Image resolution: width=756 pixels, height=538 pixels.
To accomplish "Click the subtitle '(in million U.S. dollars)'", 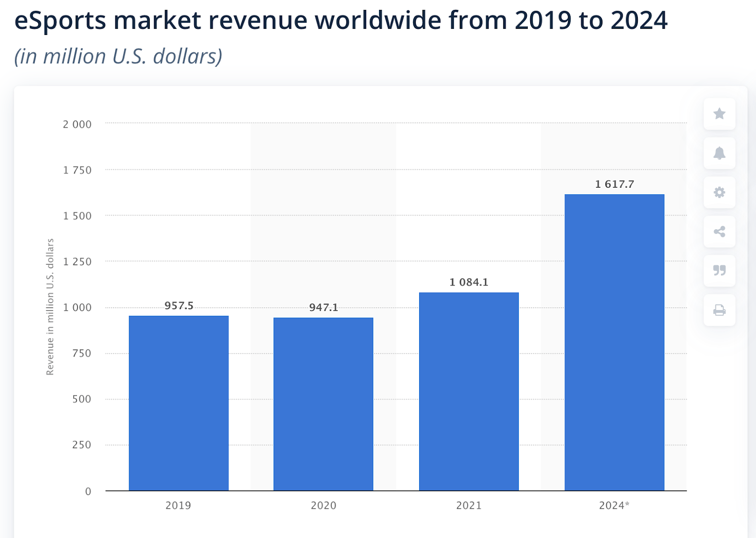I will tap(118, 56).
